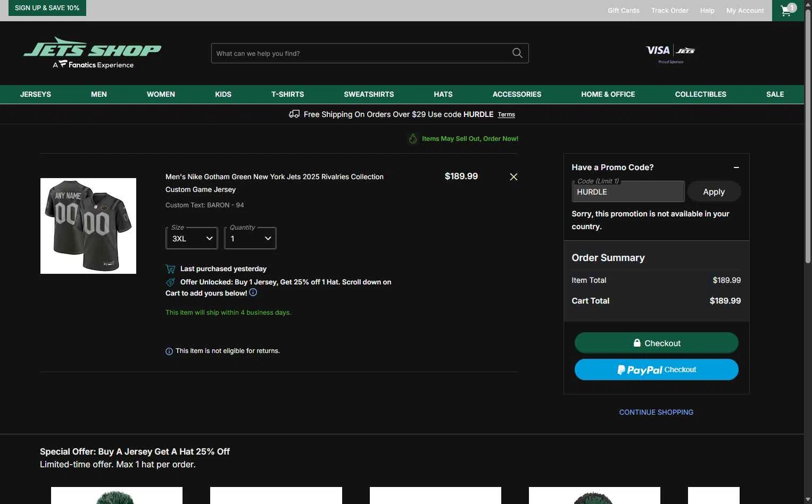This screenshot has height=504, width=812.
Task: Focus the promo code field
Action: click(x=628, y=191)
